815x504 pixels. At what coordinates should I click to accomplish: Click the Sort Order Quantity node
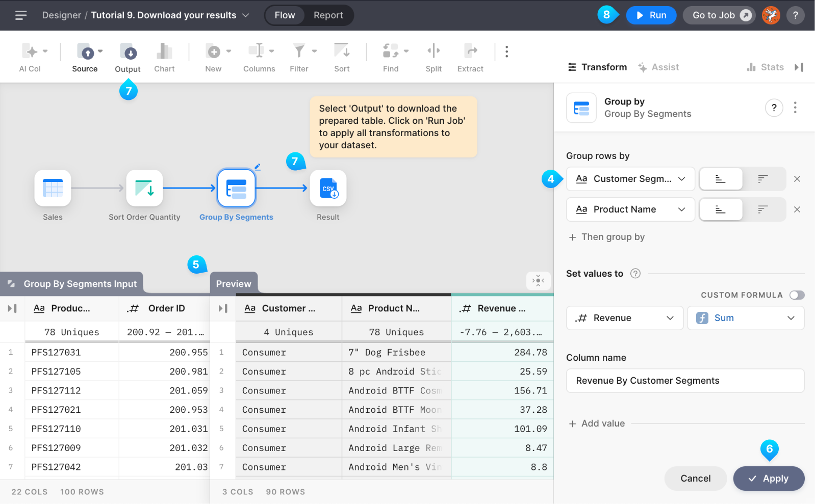point(144,189)
